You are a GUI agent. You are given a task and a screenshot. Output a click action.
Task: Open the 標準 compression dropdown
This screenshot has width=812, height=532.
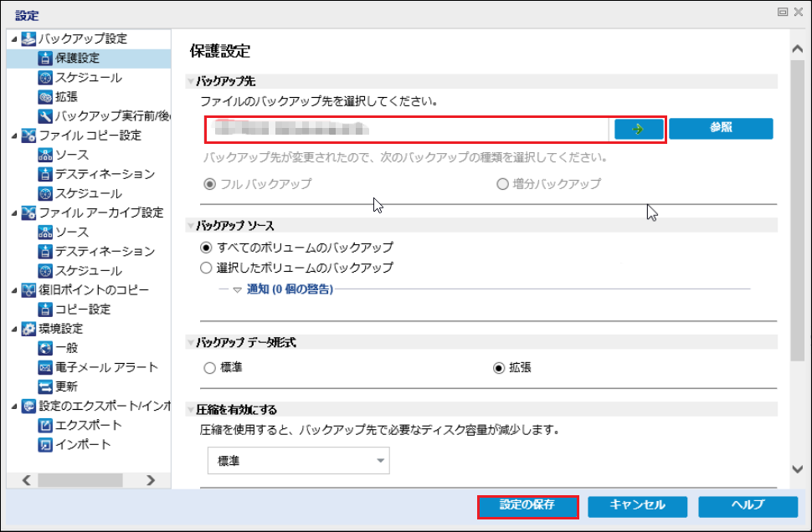299,461
